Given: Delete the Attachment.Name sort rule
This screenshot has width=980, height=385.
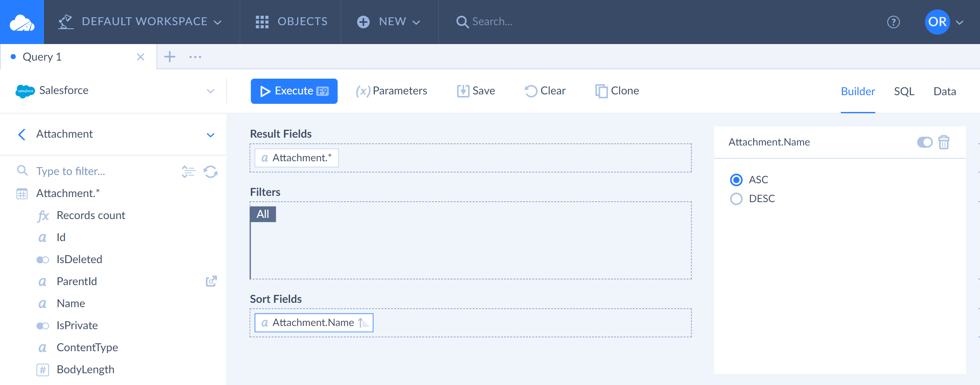Looking at the screenshot, I should pyautogui.click(x=944, y=142).
